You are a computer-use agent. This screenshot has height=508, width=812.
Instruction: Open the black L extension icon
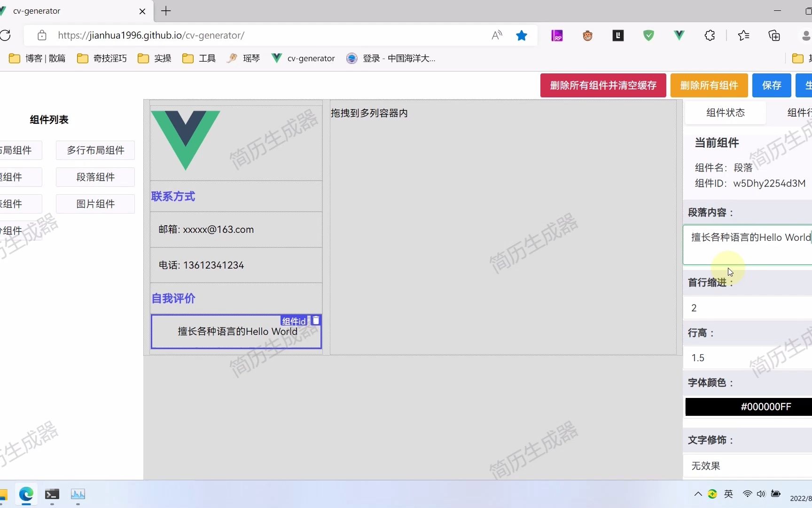(618, 35)
